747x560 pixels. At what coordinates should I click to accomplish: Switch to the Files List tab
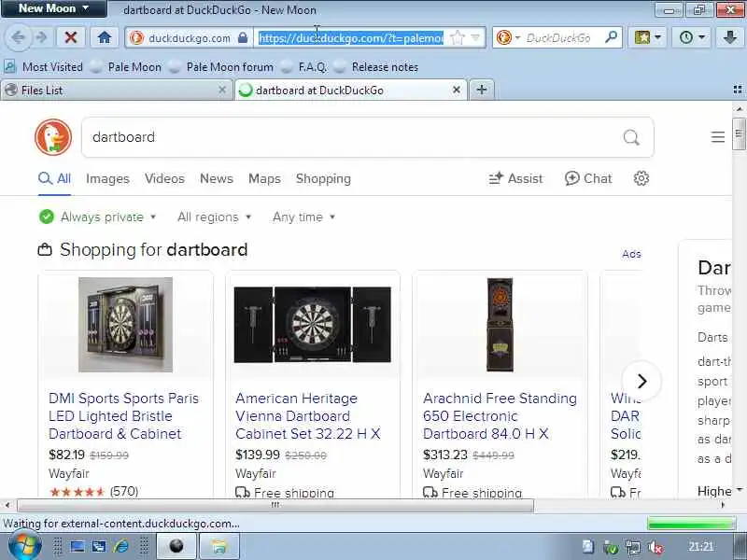coord(116,90)
